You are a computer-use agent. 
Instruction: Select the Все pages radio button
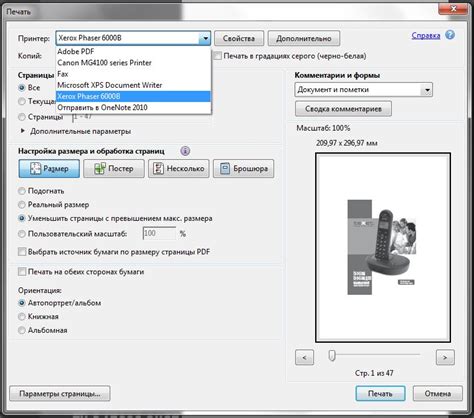[x=22, y=88]
